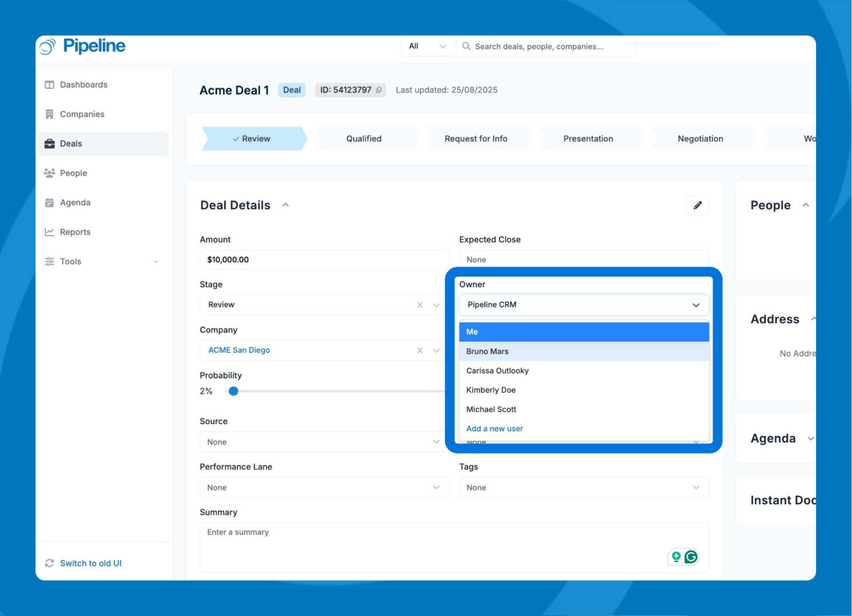This screenshot has width=852, height=616.
Task: Open the Source dropdown
Action: coord(325,442)
